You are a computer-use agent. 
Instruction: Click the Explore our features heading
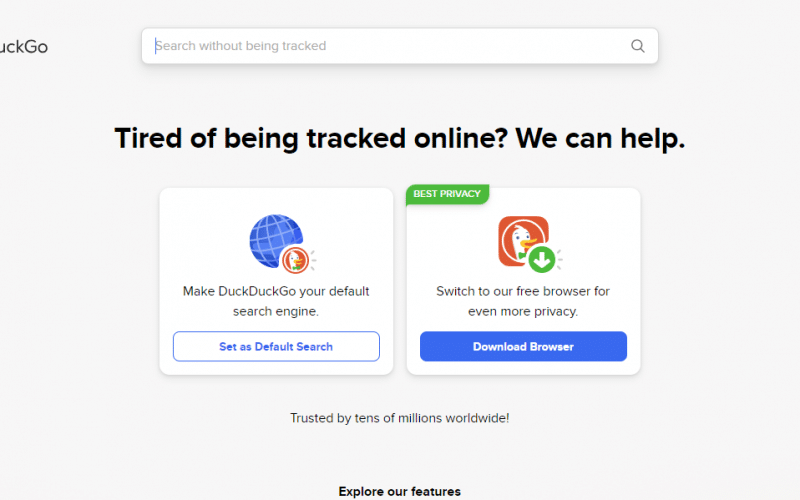click(x=399, y=491)
